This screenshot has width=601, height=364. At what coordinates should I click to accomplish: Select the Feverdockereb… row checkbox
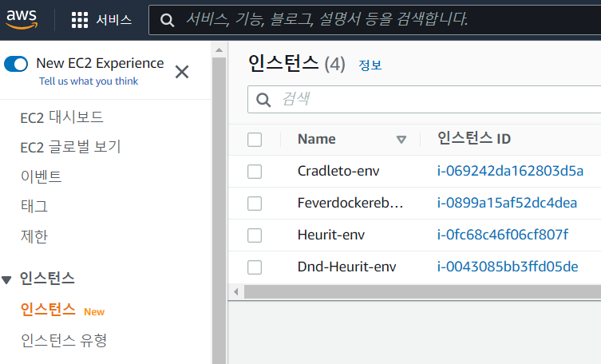[255, 204]
